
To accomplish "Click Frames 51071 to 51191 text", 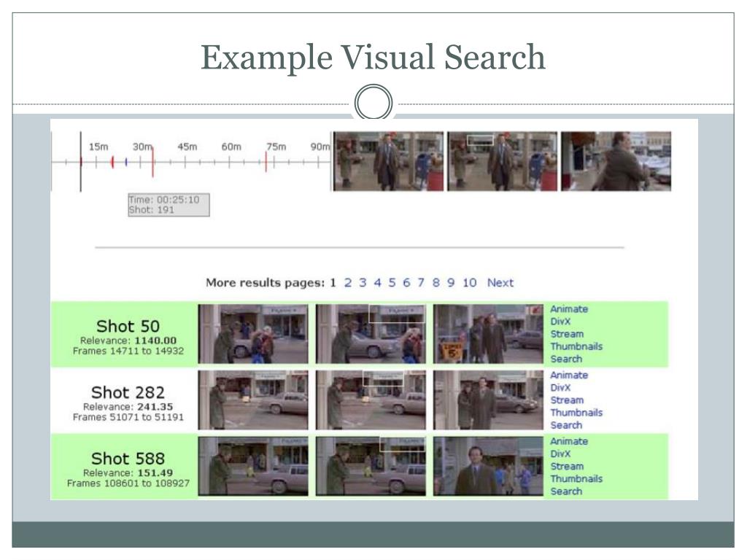I will click(128, 417).
